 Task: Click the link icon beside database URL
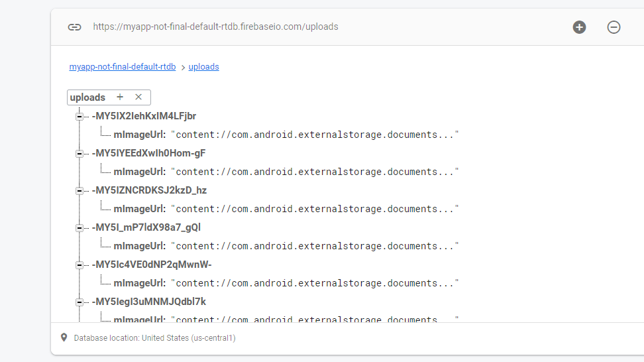[74, 27]
